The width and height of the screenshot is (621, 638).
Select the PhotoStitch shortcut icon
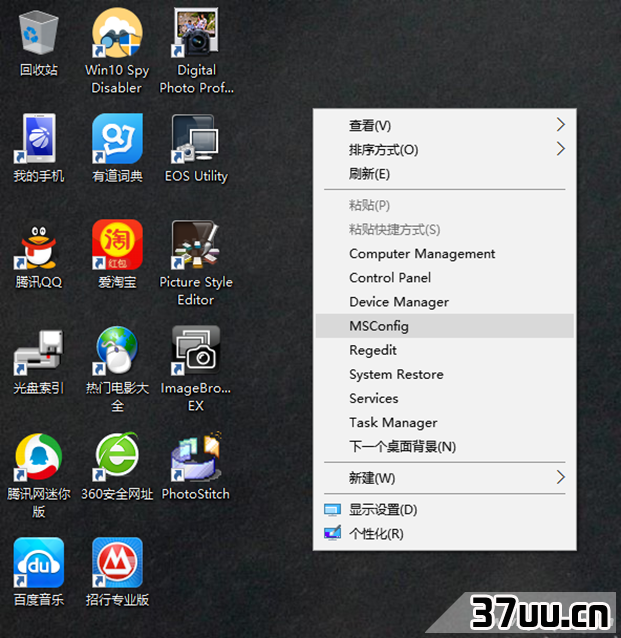[196, 457]
